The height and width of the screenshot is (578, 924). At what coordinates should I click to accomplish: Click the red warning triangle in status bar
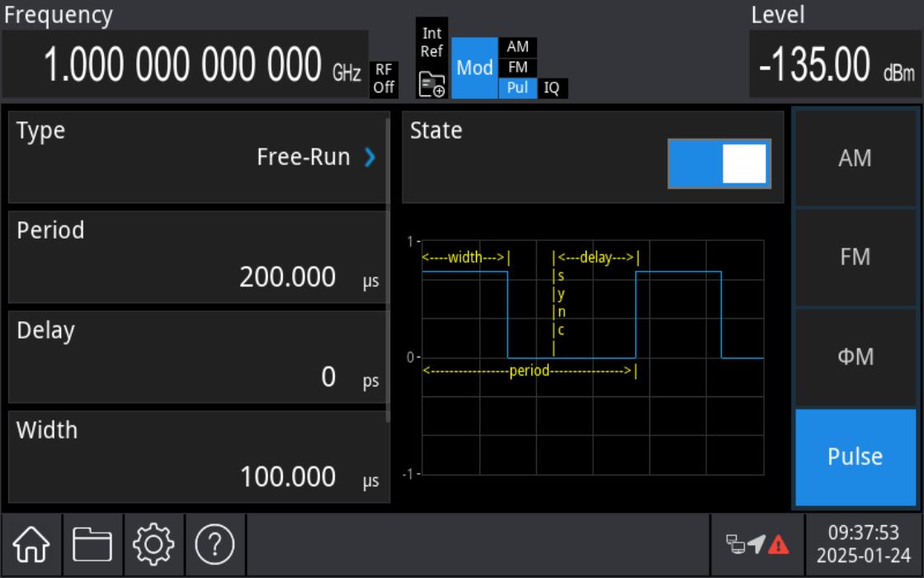point(779,545)
